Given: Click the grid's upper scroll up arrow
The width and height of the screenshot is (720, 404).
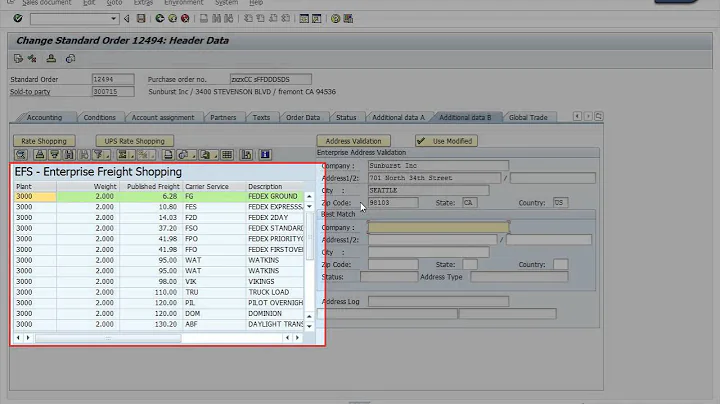Looking at the screenshot, I should 309,196.
